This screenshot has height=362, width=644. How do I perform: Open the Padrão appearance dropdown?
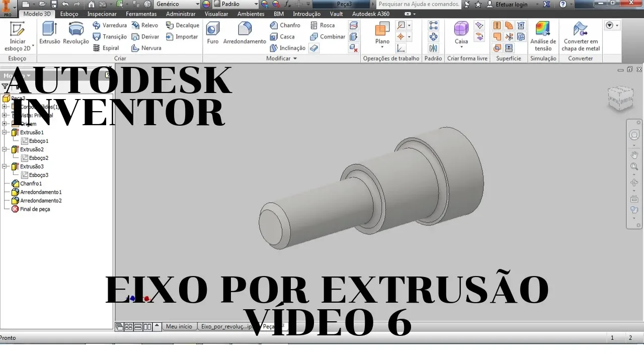click(x=255, y=4)
